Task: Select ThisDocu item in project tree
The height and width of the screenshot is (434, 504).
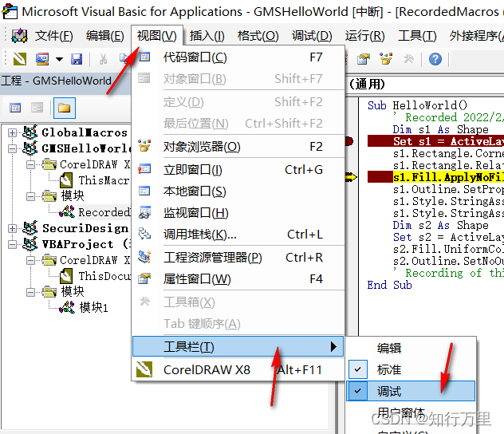Action: pos(104,276)
